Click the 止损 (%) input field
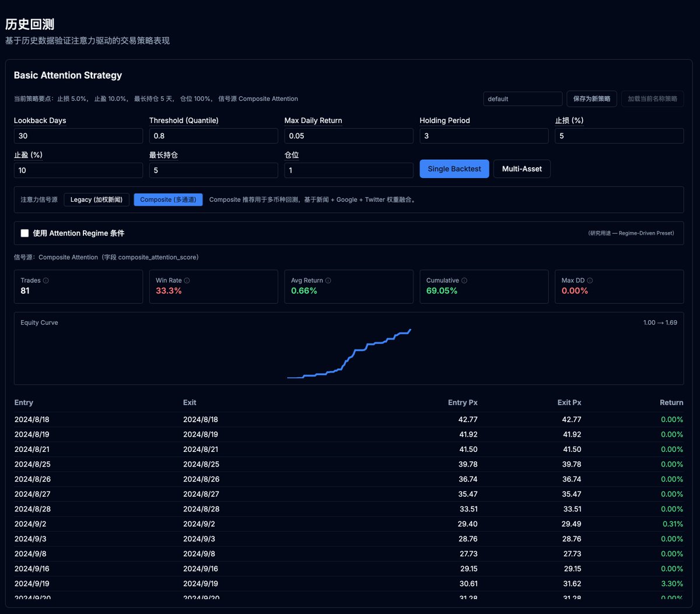This screenshot has width=700, height=614. (x=619, y=136)
